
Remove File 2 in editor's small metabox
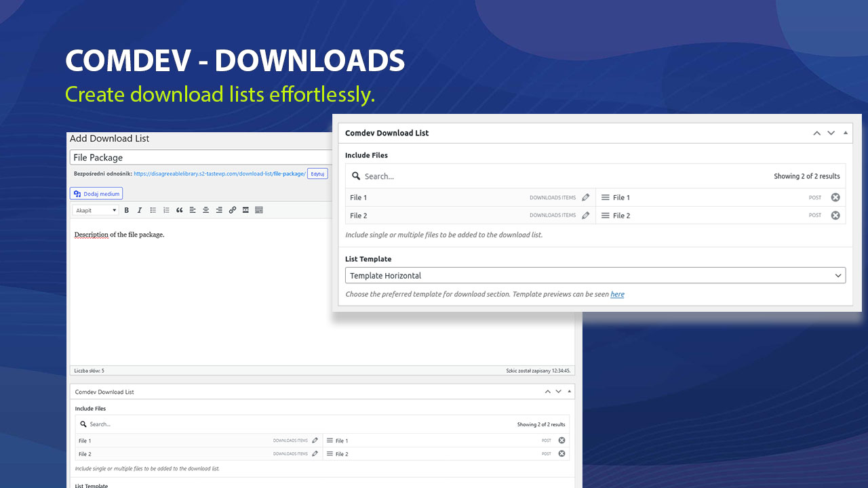point(561,453)
